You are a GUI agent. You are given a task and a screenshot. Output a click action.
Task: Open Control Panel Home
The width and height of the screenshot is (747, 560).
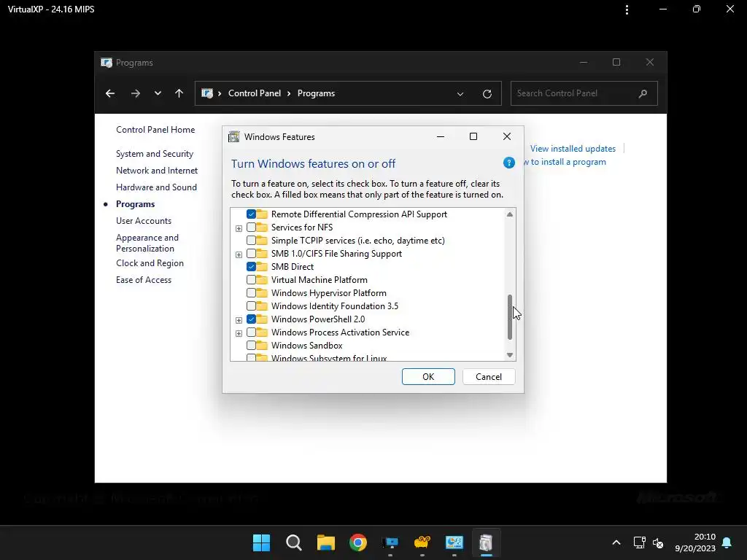coord(155,130)
